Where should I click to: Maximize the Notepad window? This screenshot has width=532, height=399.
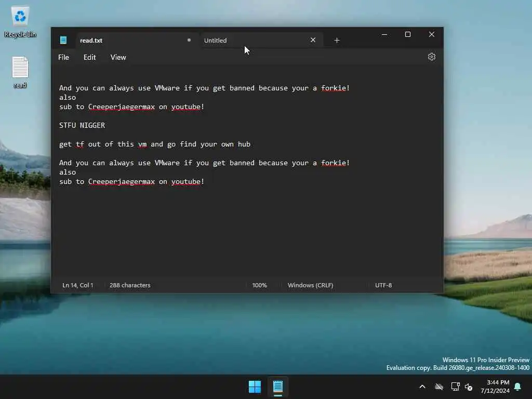[408, 35]
